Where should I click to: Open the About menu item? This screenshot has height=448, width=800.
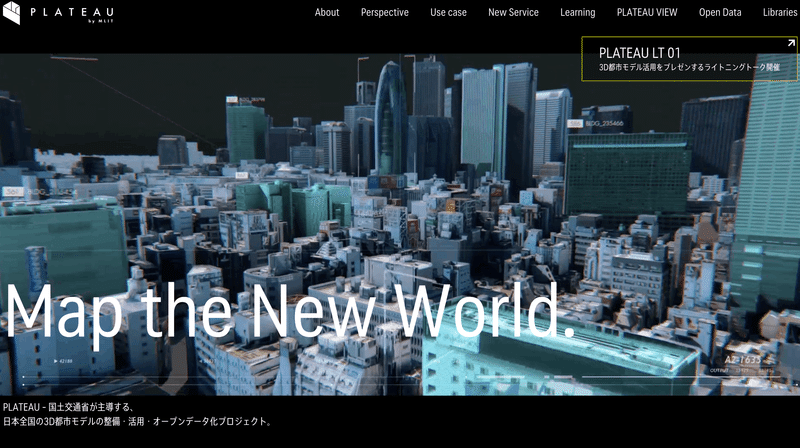[x=327, y=12]
